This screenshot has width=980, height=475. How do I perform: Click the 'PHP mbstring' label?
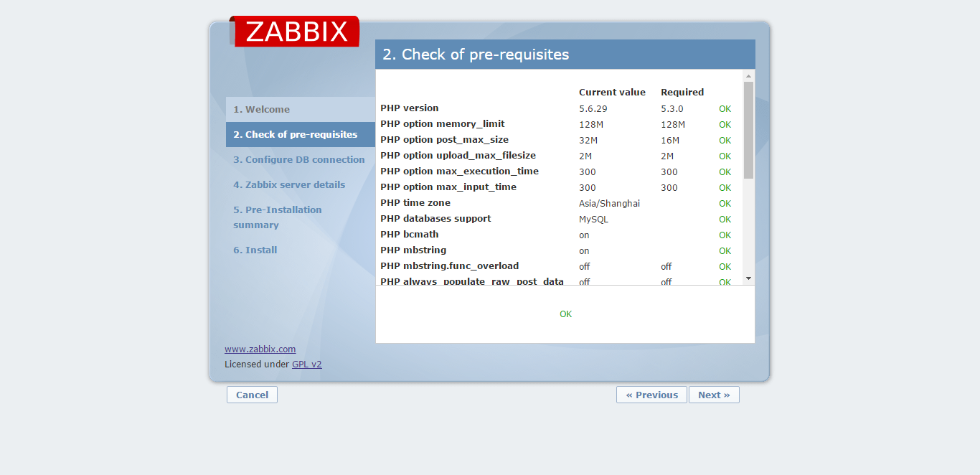pyautogui.click(x=413, y=250)
